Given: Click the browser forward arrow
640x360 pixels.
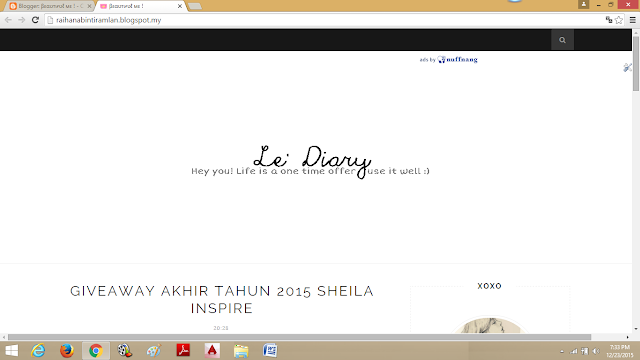Looking at the screenshot, I should click(x=22, y=20).
